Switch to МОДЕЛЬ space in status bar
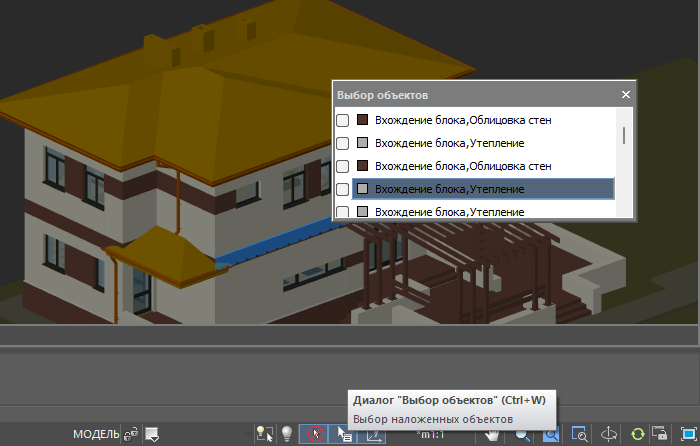Screen dimensions: 700x446 [x=96, y=434]
